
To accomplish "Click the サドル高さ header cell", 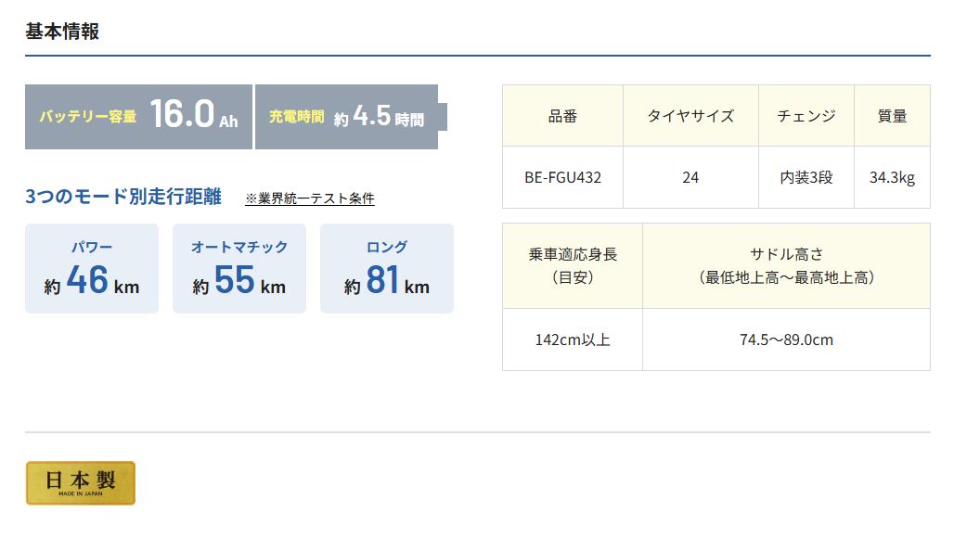I will pyautogui.click(x=786, y=265).
